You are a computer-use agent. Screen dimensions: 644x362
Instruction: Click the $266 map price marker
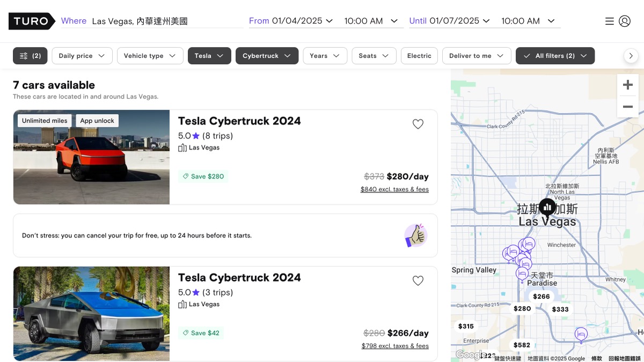[541, 297]
